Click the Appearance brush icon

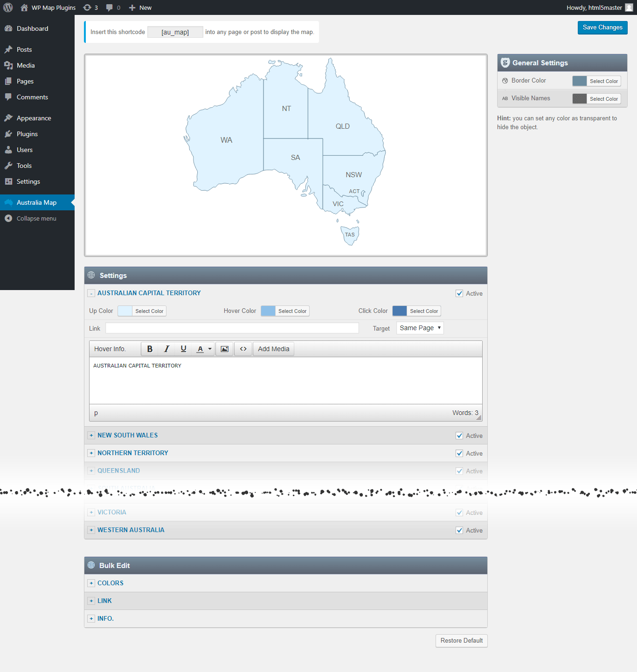click(8, 118)
